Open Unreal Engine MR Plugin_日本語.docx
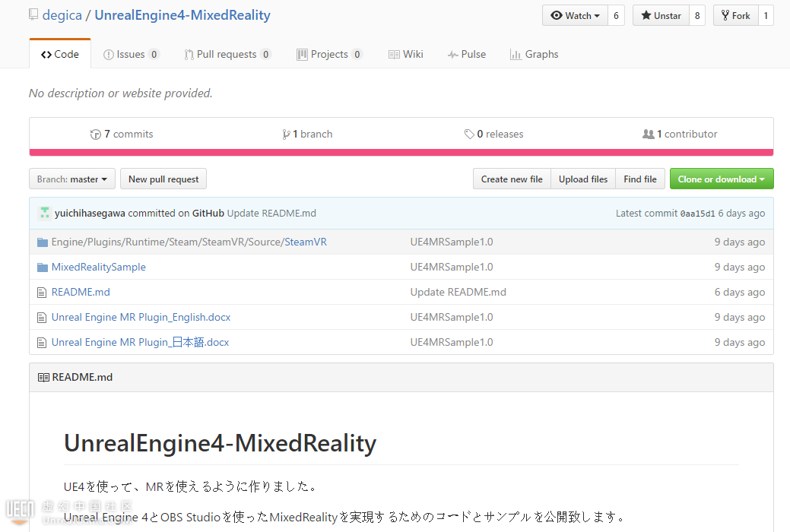Screen dimensions: 790x532 [140, 343]
